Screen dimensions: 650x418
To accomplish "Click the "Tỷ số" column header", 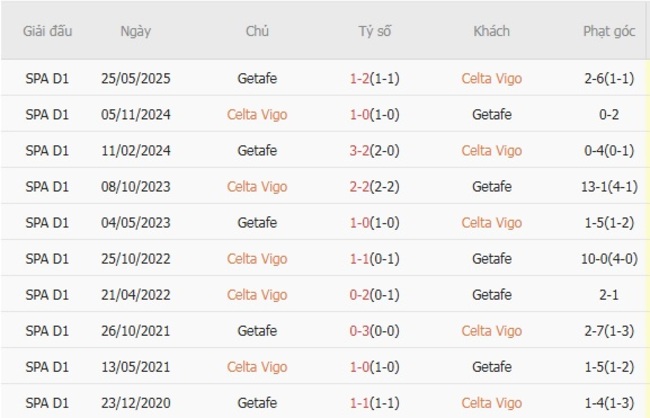I will 375,31.
